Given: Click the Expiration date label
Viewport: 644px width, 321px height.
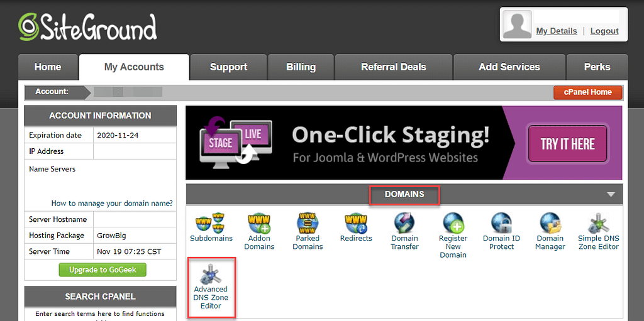Looking at the screenshot, I should click(x=55, y=135).
